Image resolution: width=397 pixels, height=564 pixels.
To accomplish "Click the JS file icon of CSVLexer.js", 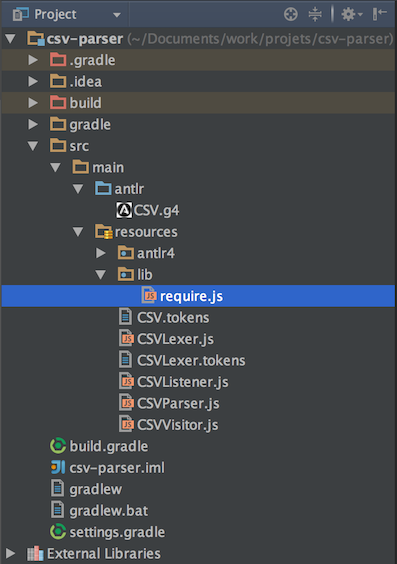I will pos(126,339).
